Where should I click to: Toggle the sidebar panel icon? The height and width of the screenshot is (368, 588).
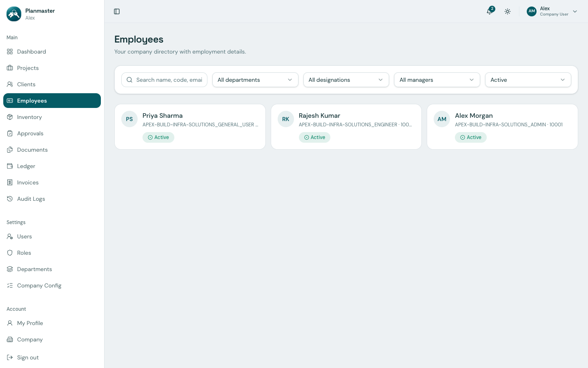(117, 11)
